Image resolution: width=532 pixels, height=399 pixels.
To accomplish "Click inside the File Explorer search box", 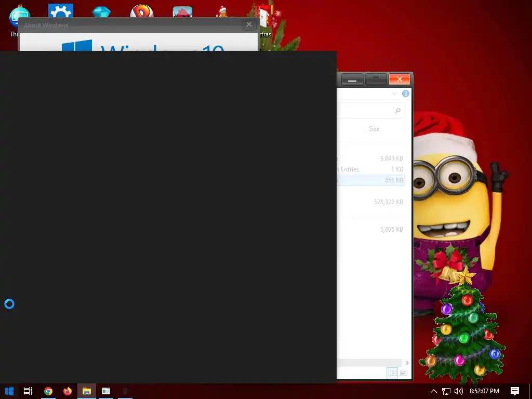I will tap(371, 111).
